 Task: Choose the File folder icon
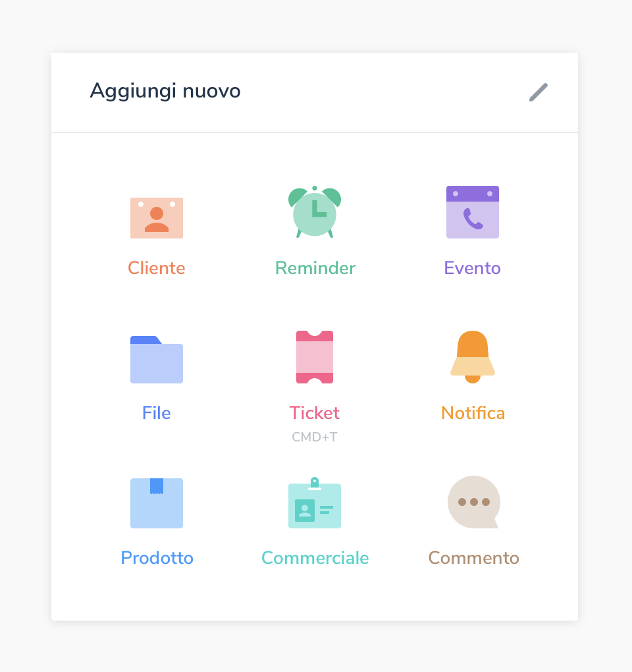point(157,360)
